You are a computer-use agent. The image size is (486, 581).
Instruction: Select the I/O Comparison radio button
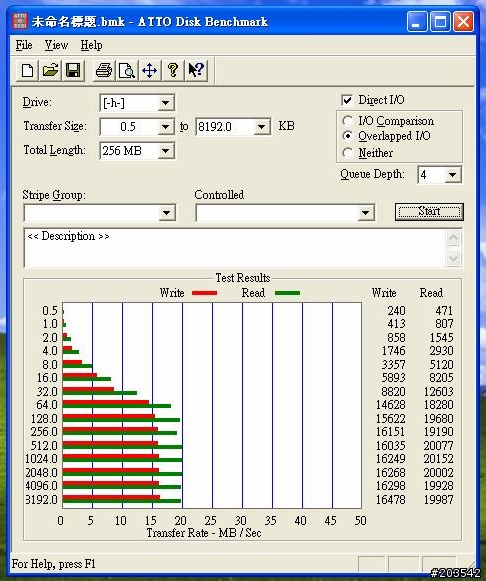coord(347,121)
